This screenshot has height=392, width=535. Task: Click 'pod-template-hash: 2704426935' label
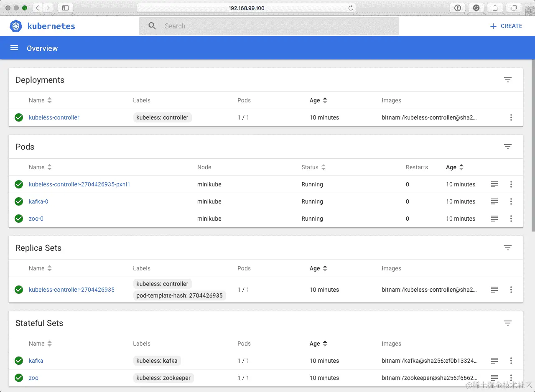179,295
